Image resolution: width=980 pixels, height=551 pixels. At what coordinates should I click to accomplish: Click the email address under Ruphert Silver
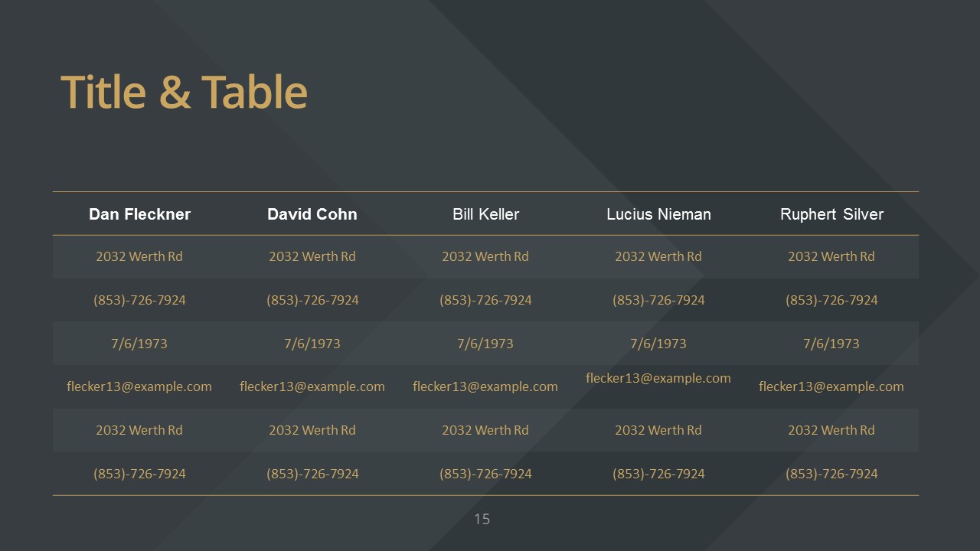pyautogui.click(x=831, y=386)
